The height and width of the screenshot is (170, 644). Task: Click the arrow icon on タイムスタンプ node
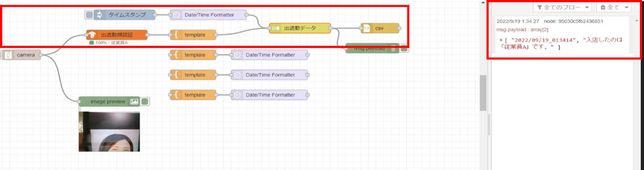pos(99,15)
